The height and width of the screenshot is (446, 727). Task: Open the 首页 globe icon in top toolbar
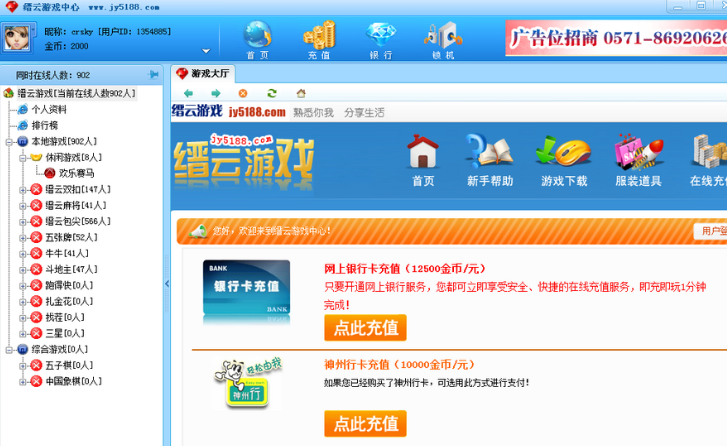[258, 35]
